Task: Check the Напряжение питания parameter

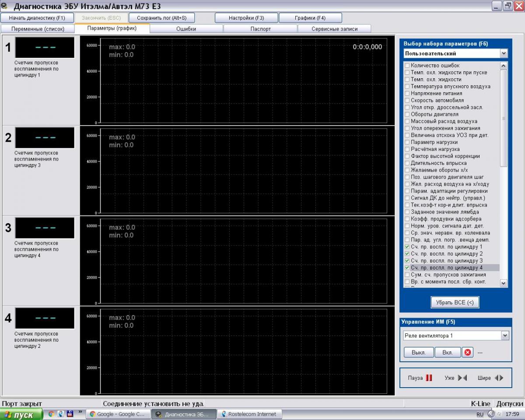Action: tap(407, 93)
